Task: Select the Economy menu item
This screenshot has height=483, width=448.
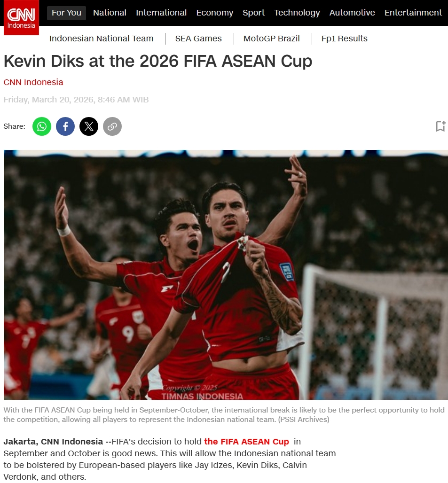Action: pyautogui.click(x=215, y=13)
